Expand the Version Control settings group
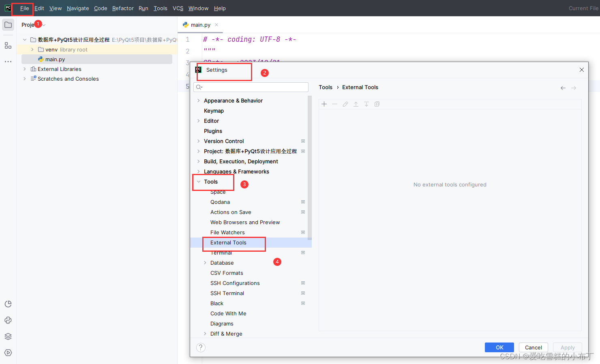 tap(198, 141)
